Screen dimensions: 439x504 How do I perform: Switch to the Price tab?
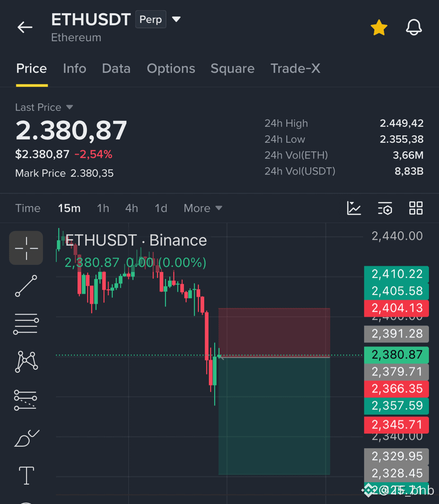[x=31, y=68]
